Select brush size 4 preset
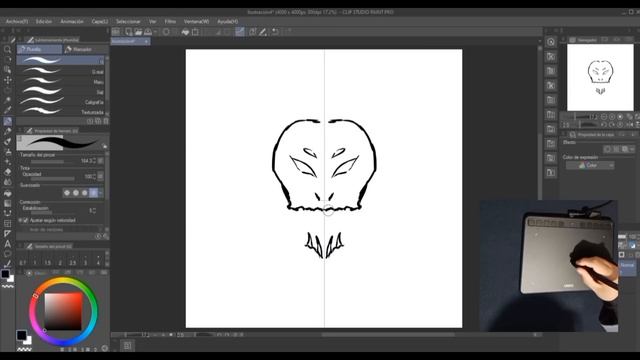The width and height of the screenshot is (640, 360). click(98, 260)
